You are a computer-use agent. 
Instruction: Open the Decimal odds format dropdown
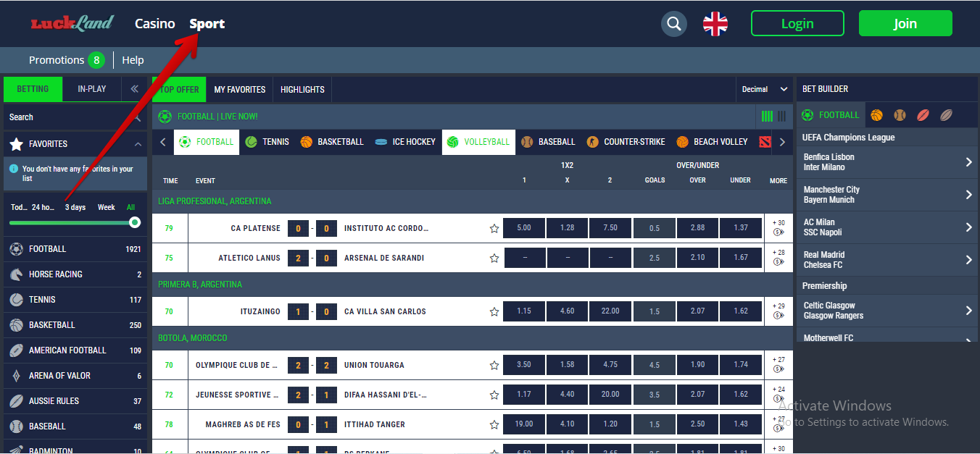pos(764,90)
